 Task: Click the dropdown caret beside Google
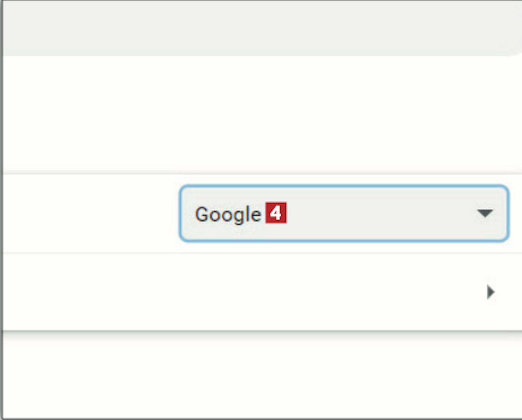click(x=485, y=213)
